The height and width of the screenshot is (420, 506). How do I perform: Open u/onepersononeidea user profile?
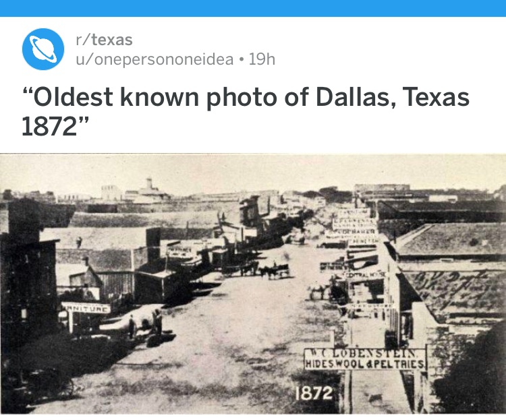click(x=154, y=59)
